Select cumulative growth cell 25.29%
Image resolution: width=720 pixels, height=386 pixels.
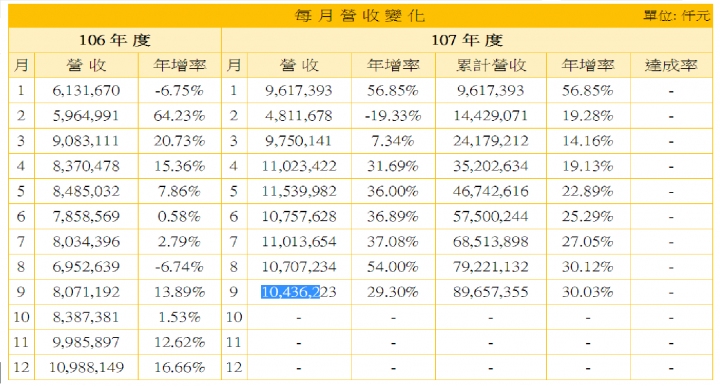(588, 217)
